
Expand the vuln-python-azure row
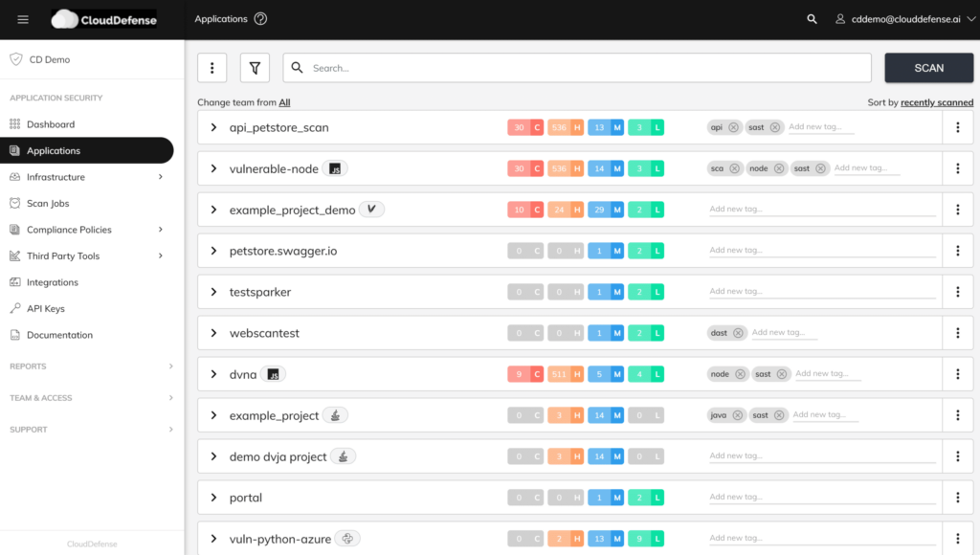coord(213,539)
